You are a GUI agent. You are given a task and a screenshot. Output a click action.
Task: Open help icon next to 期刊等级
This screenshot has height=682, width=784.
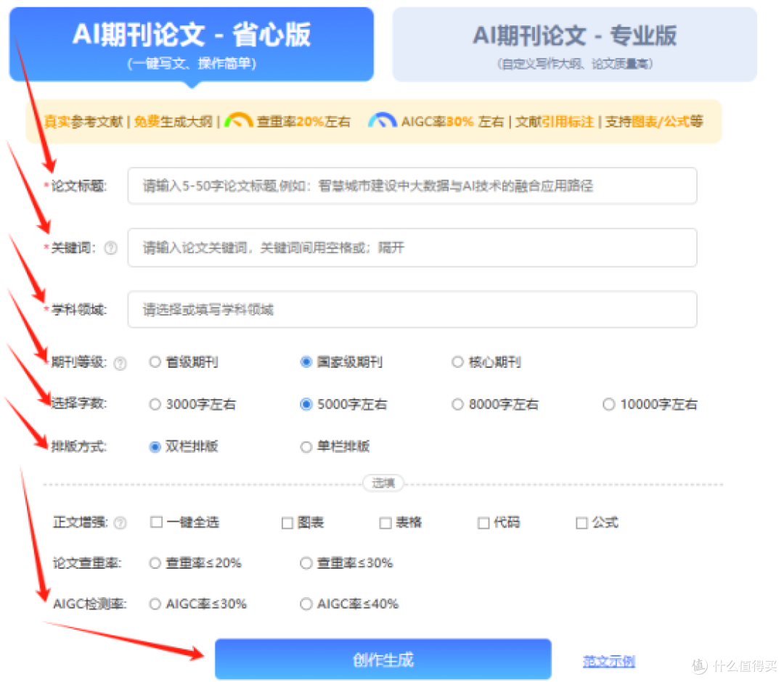coord(120,363)
